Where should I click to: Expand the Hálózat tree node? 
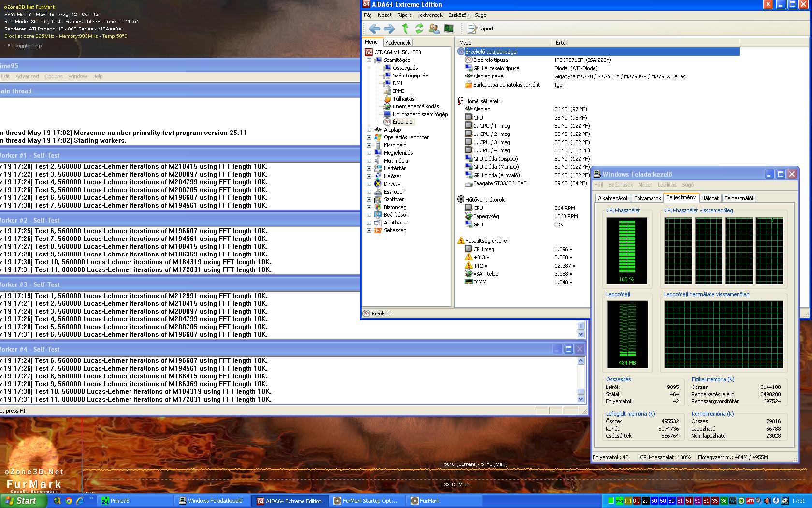pos(369,176)
